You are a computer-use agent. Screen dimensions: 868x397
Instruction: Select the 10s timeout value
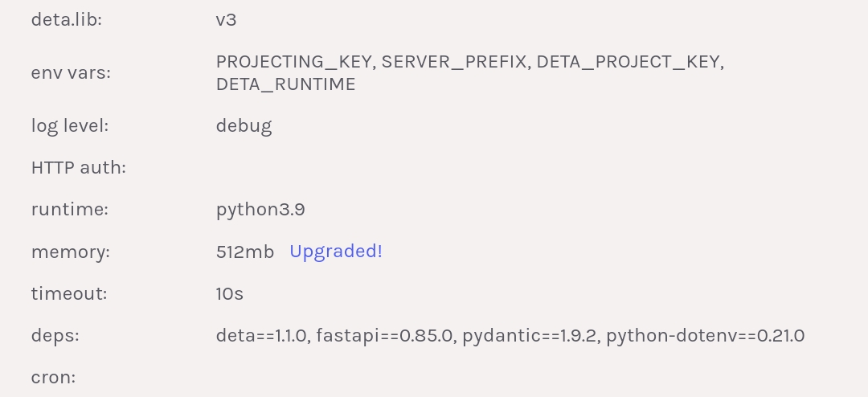[x=230, y=293]
